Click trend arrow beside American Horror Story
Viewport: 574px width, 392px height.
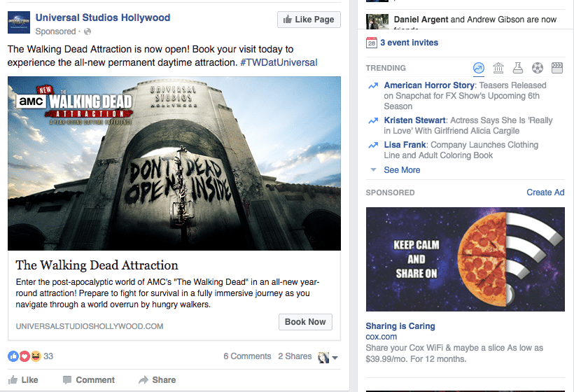[x=373, y=86]
